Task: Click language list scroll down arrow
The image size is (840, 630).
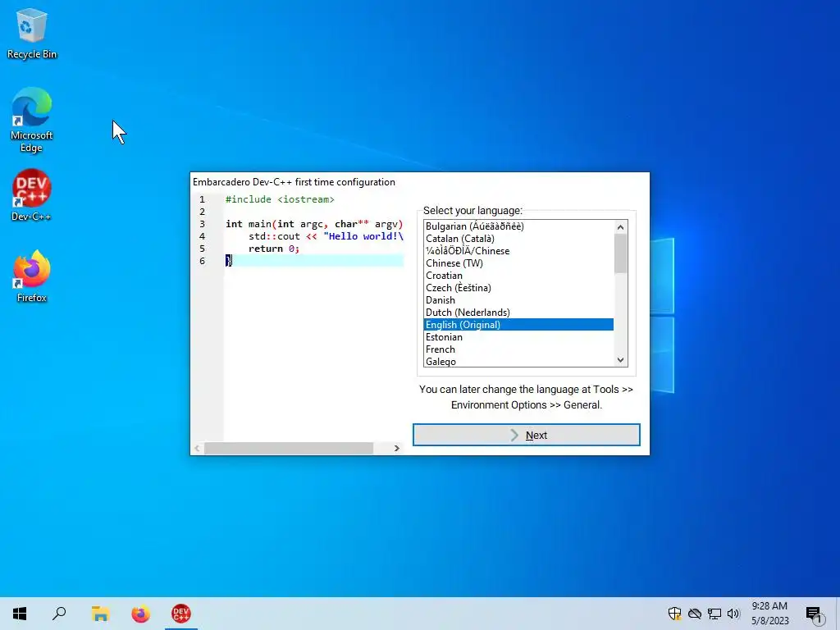Action: tap(620, 360)
